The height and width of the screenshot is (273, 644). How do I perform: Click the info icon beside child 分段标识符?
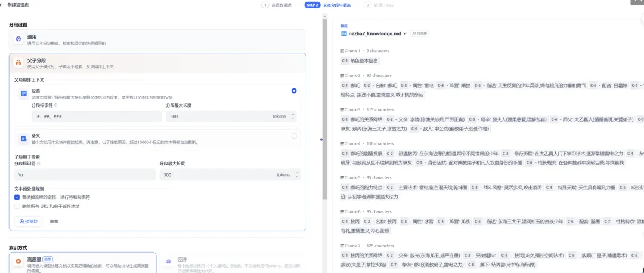click(x=39, y=164)
